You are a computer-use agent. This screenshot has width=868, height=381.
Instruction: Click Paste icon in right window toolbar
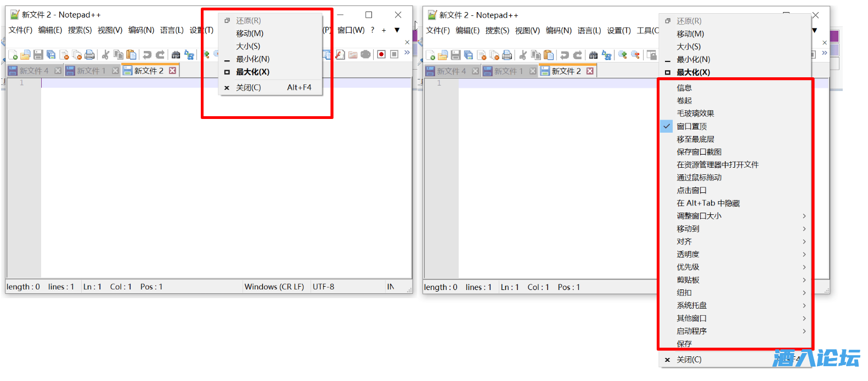pos(549,55)
